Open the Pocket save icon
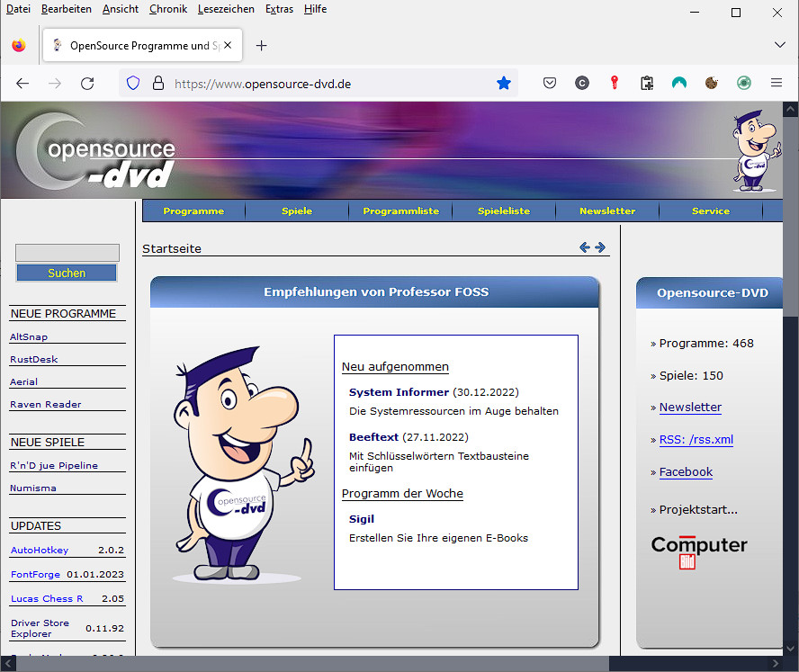The height and width of the screenshot is (672, 799). (550, 83)
